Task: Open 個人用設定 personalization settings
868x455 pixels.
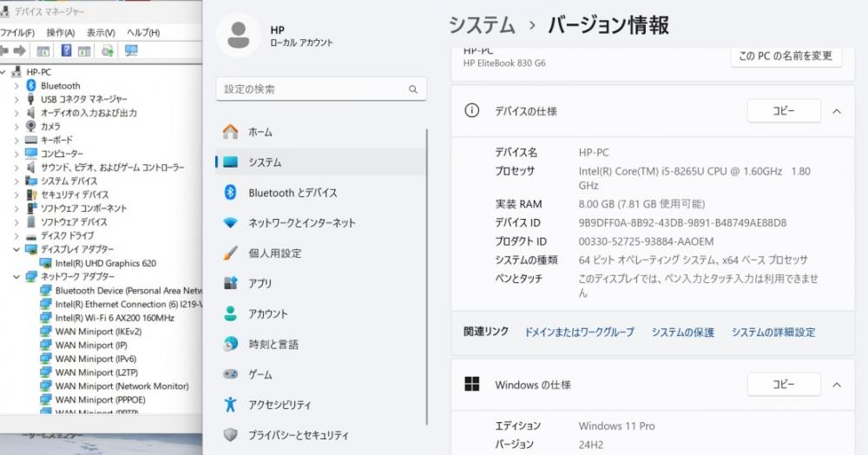Action: tap(321, 253)
